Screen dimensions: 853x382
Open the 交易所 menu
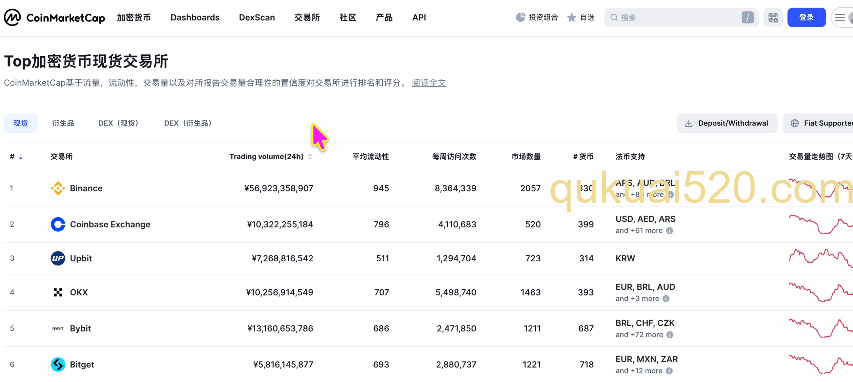coord(307,17)
